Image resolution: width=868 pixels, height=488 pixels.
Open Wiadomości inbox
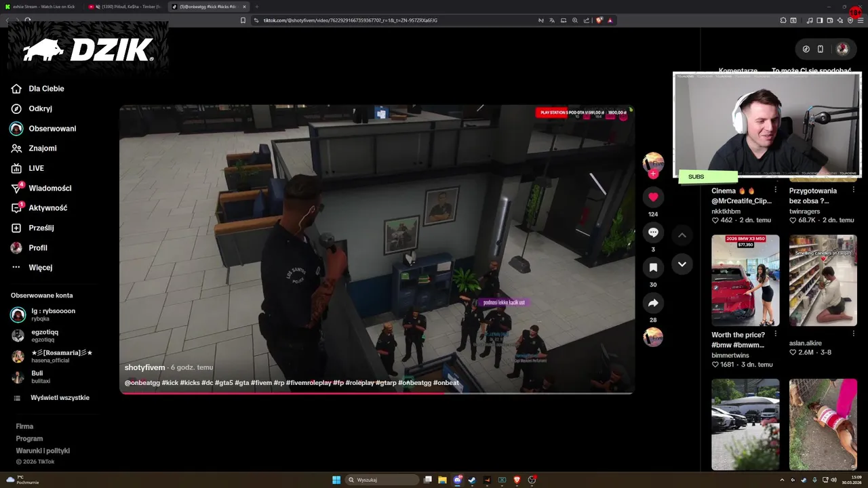(41, 188)
